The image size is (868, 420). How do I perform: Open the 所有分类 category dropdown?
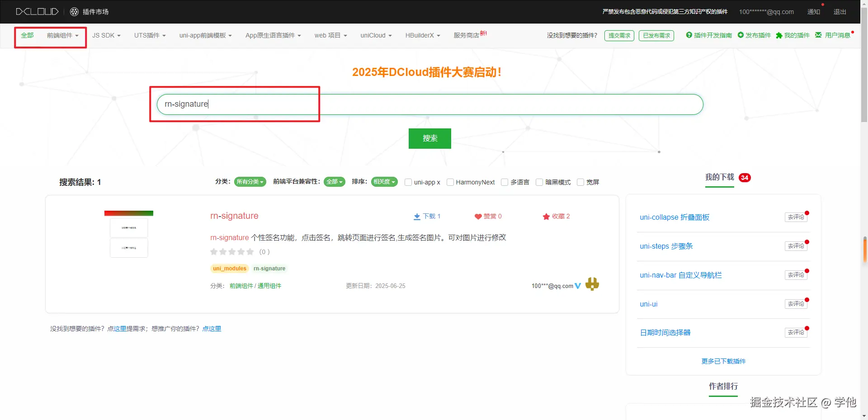tap(250, 182)
